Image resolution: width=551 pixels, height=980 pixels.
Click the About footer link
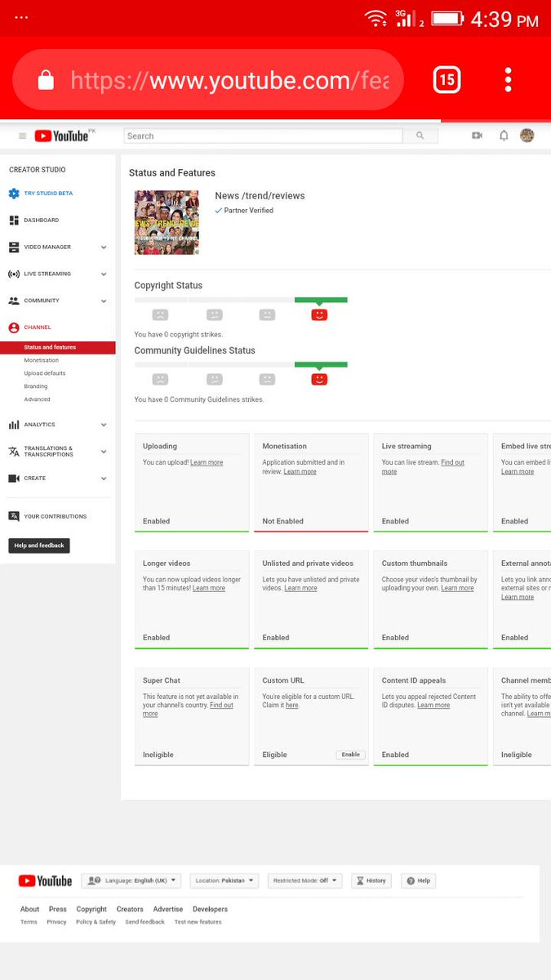tap(29, 909)
